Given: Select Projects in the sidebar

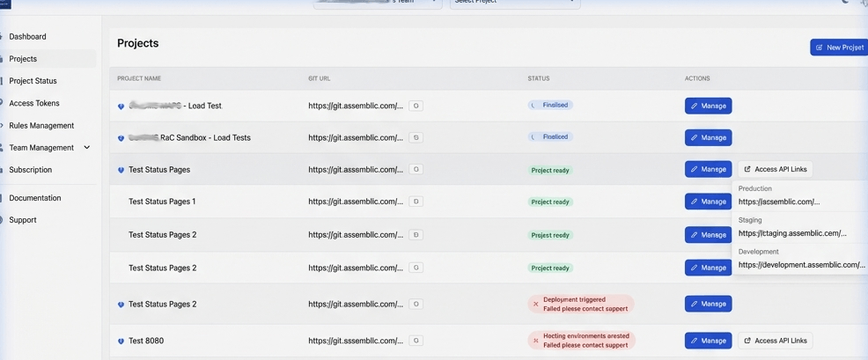Looking at the screenshot, I should (x=23, y=59).
